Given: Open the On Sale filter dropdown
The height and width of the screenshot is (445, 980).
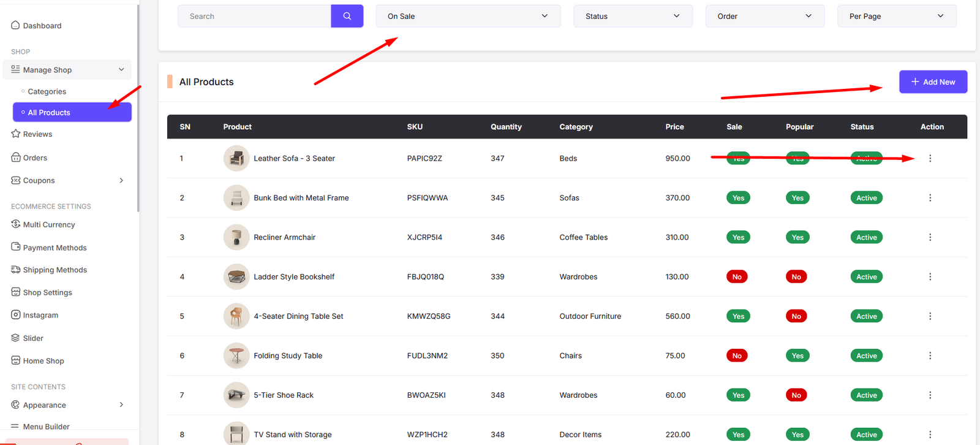Looking at the screenshot, I should tap(468, 16).
